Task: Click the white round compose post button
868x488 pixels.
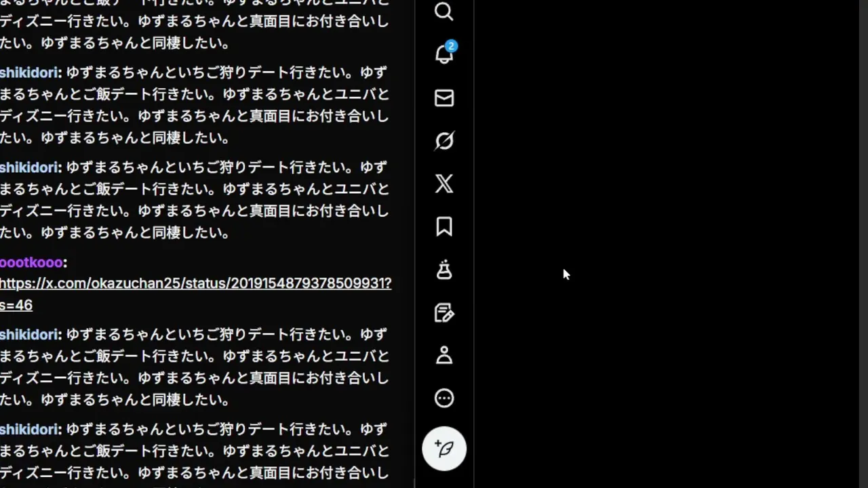Action: coord(444,449)
